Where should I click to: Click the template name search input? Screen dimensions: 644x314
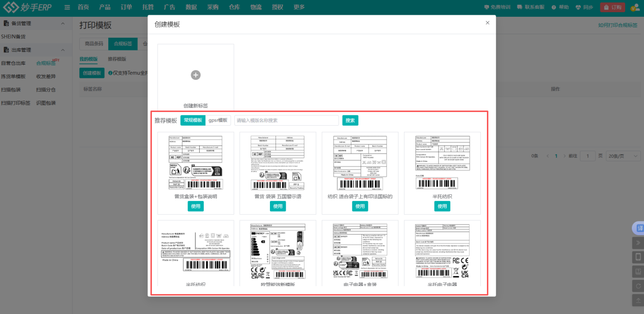point(286,120)
